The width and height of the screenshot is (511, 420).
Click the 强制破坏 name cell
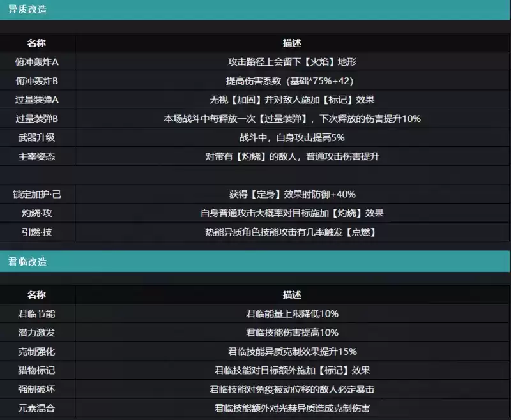click(36, 389)
